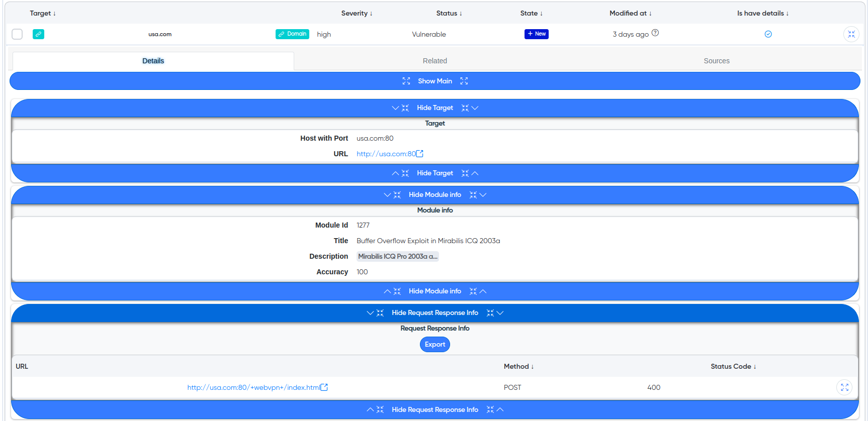This screenshot has height=421, width=868.
Task: Sort the table by the Severity column
Action: pyautogui.click(x=357, y=14)
